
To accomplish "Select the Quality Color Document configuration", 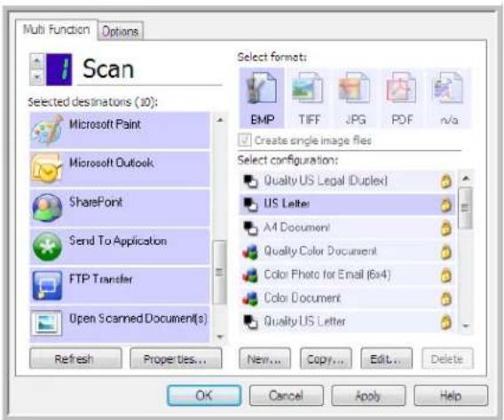I will 347,251.
